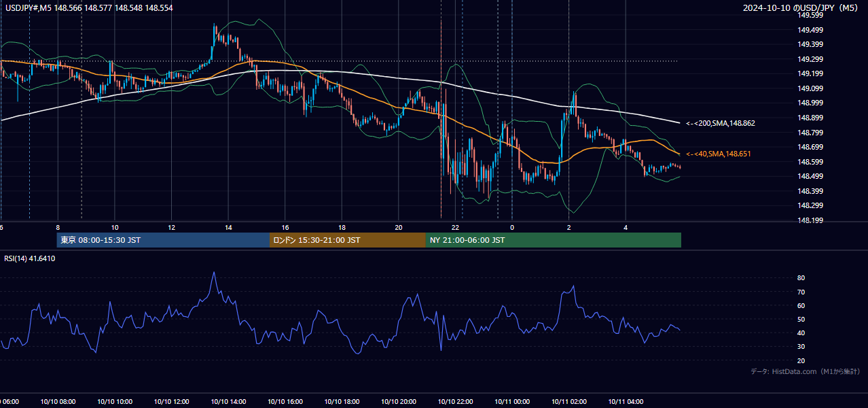Click price axis value 149.099

click(x=810, y=88)
